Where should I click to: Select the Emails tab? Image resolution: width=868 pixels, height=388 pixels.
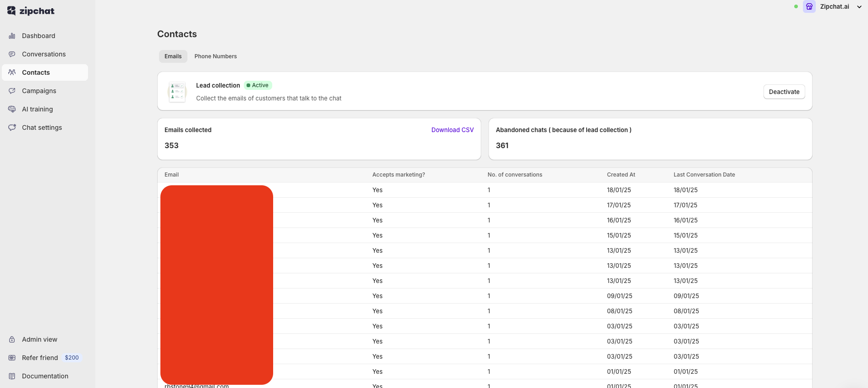[173, 56]
